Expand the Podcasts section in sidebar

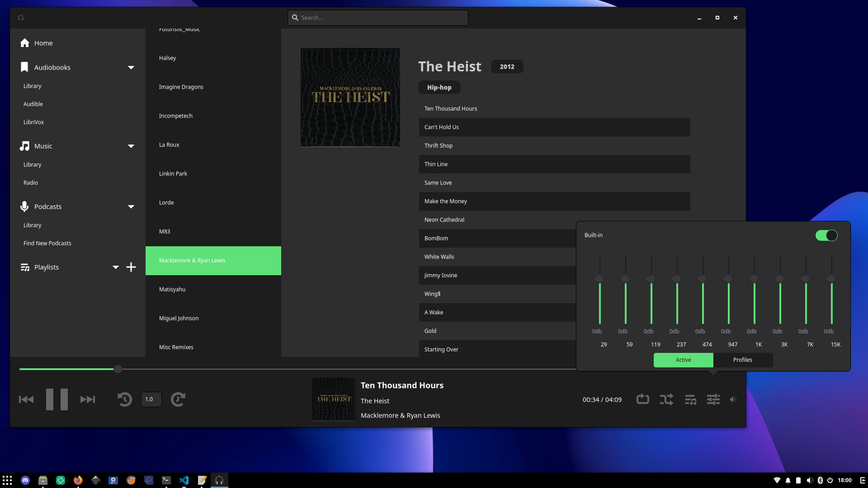(x=131, y=206)
